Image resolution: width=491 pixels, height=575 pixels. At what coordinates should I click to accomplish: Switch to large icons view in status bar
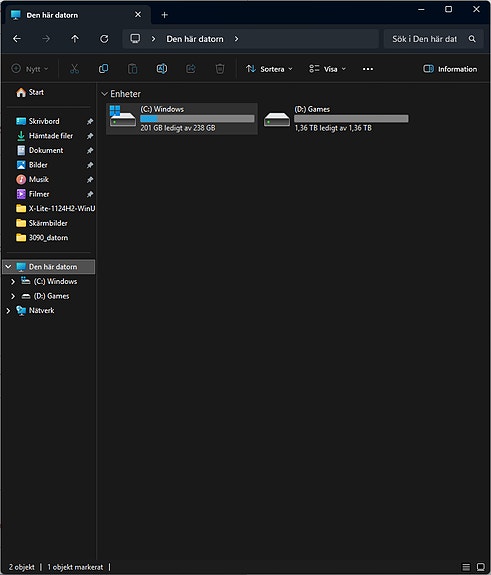tap(481, 567)
